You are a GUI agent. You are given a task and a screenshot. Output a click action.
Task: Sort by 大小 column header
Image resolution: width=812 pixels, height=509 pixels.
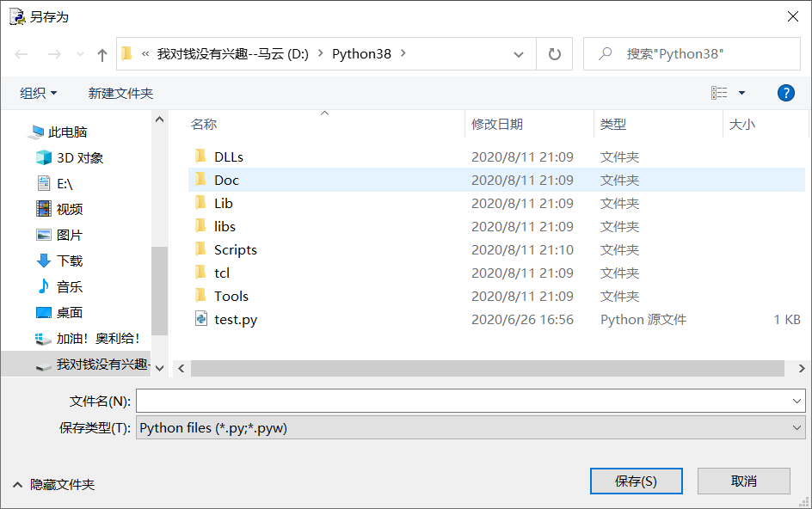click(x=742, y=125)
